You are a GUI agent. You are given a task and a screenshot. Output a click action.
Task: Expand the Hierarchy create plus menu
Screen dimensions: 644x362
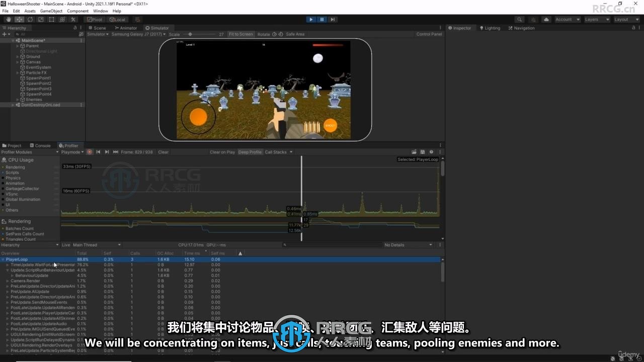click(6, 34)
